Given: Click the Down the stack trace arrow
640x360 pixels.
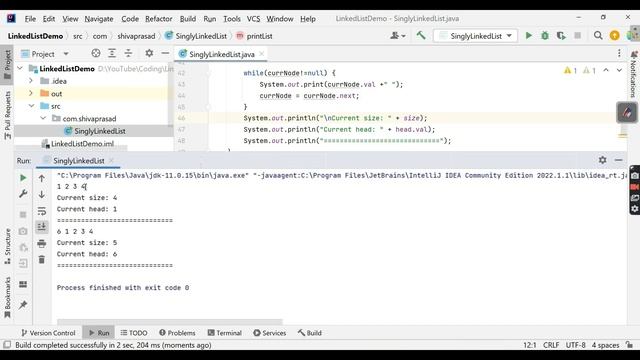Looking at the screenshot, I should pos(42,194).
